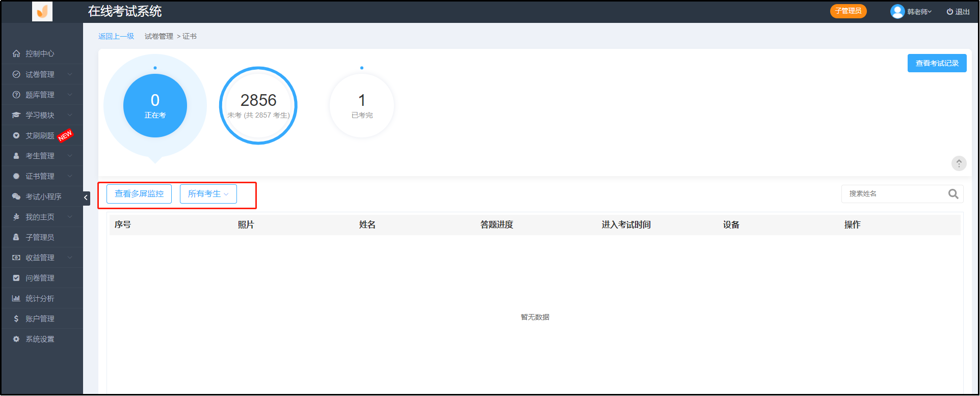The height and width of the screenshot is (396, 980).
Task: Click the 证书 breadcrumb text
Action: tap(190, 36)
